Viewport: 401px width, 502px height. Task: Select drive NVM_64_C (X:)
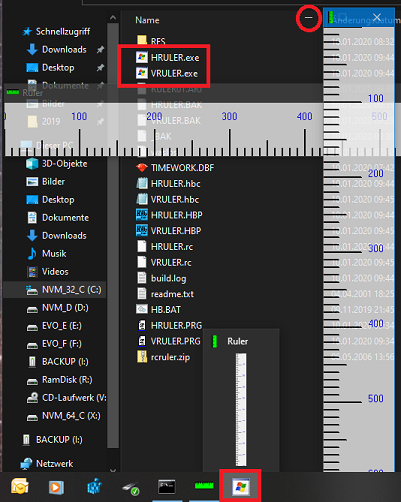[x=63, y=416]
